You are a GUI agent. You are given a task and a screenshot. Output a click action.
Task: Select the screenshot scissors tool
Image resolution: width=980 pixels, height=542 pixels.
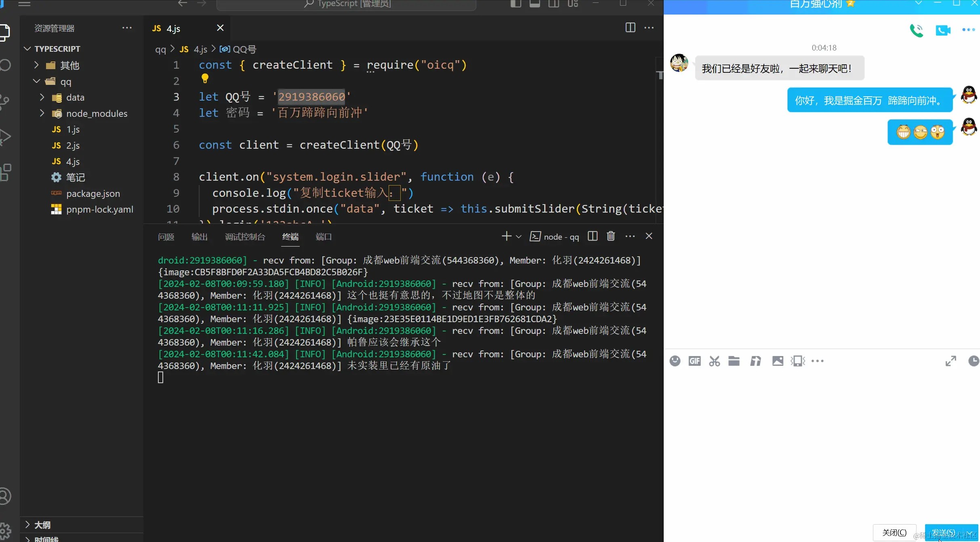point(714,361)
